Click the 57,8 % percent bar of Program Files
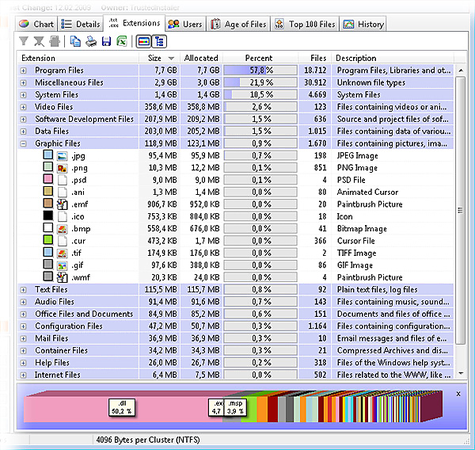This screenshot has height=450, width=475. [260, 70]
